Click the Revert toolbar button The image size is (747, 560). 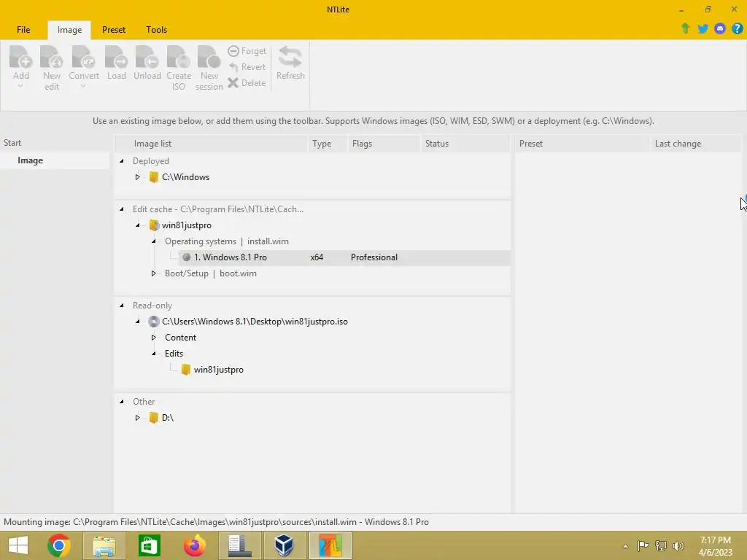pyautogui.click(x=247, y=67)
